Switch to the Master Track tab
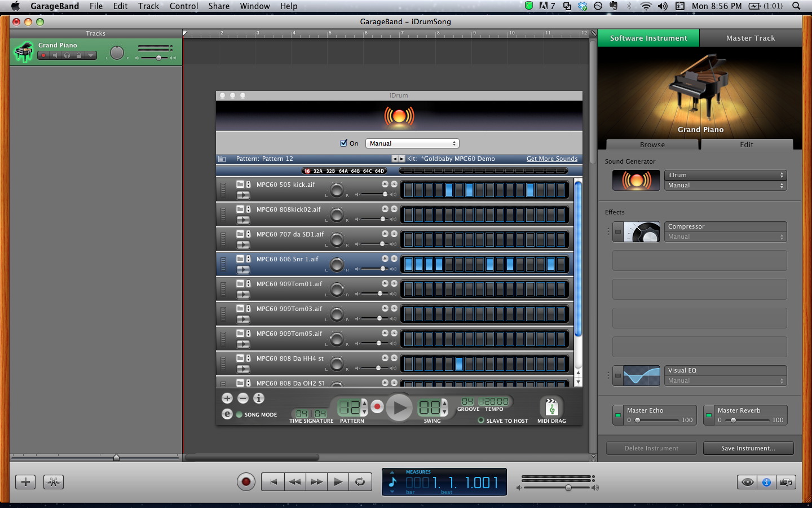 (x=750, y=38)
